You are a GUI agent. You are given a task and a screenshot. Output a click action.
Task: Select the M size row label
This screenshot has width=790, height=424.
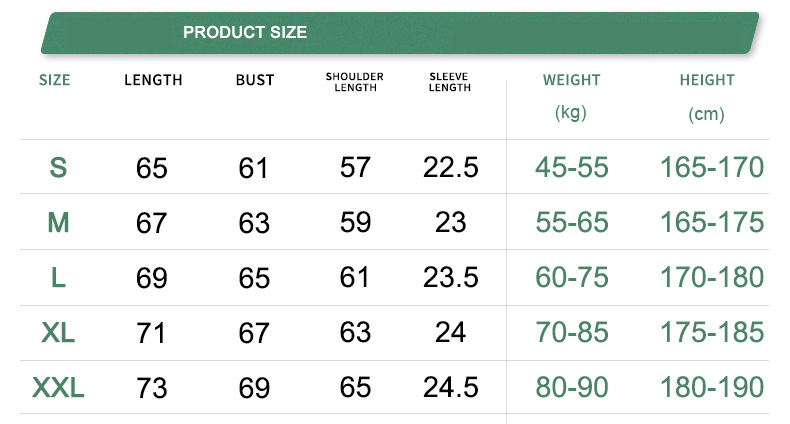(x=58, y=222)
